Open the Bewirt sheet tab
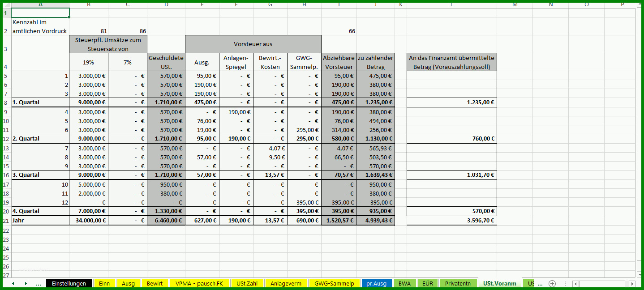The height and width of the screenshot is (290, 644). 155,283
